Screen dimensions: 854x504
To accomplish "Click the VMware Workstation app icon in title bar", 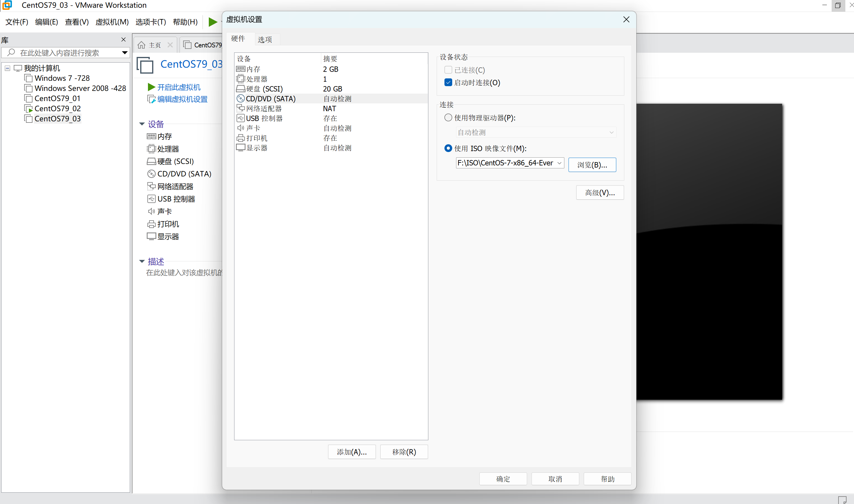I will pos(7,5).
